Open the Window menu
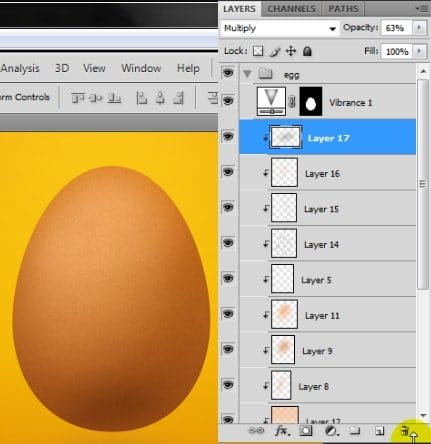This screenshot has width=431, height=444. click(141, 68)
